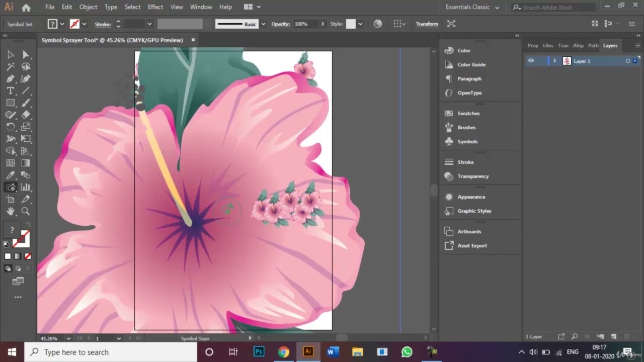This screenshot has width=644, height=362.
Task: Switch to the Layers tab
Action: coord(610,46)
